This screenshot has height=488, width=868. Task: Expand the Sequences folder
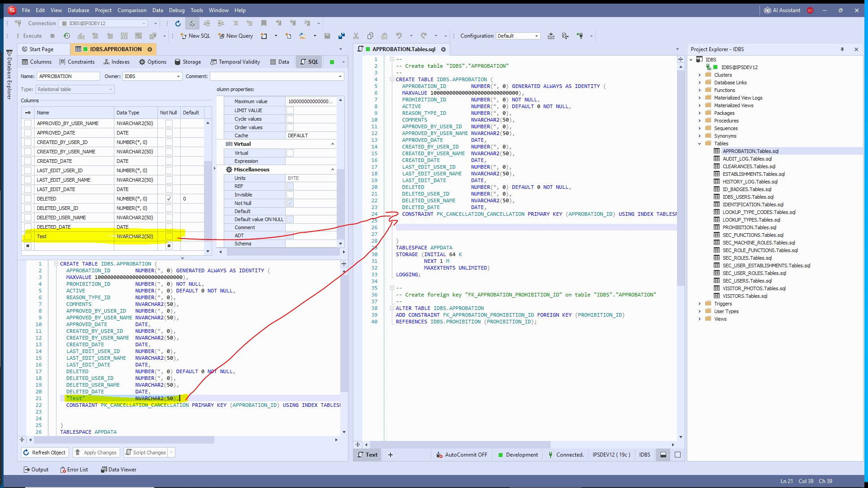click(x=699, y=128)
